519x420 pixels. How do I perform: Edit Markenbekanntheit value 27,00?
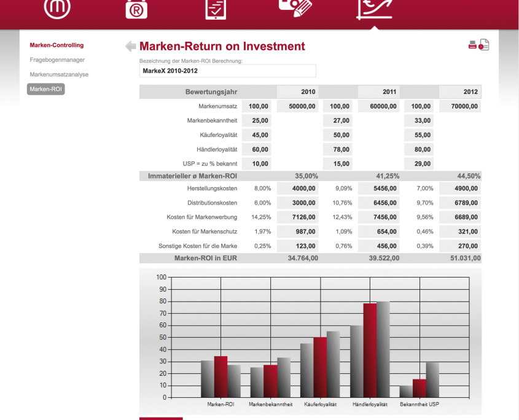pos(338,120)
